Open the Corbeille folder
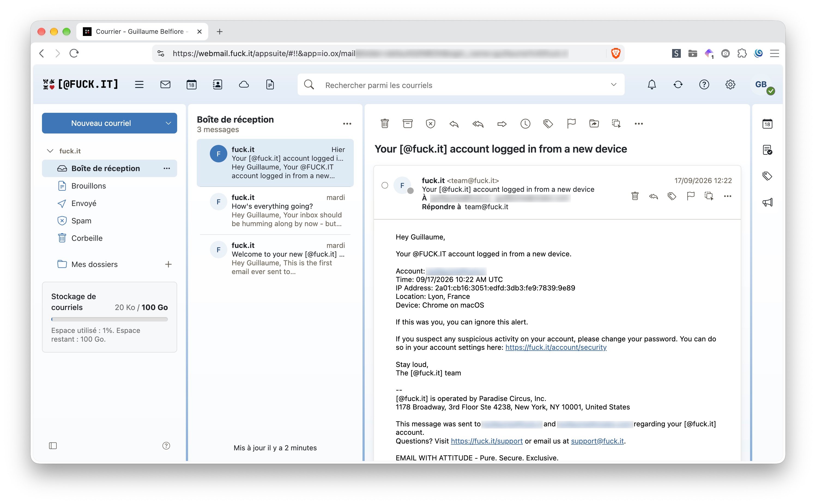Image resolution: width=816 pixels, height=504 pixels. pos(109,238)
